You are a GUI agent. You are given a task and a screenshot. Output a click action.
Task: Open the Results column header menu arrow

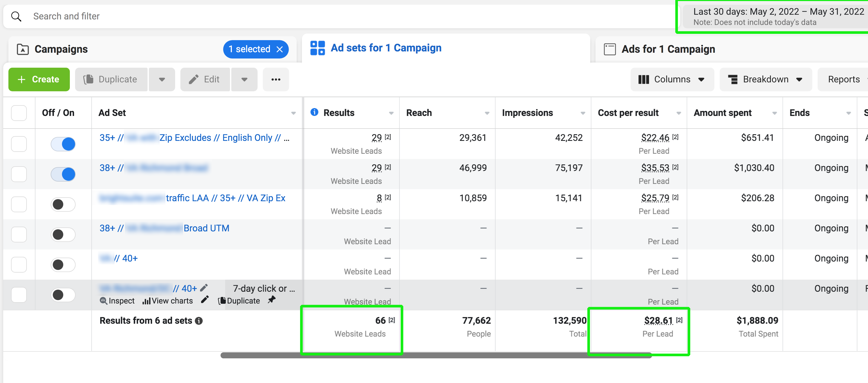point(391,113)
